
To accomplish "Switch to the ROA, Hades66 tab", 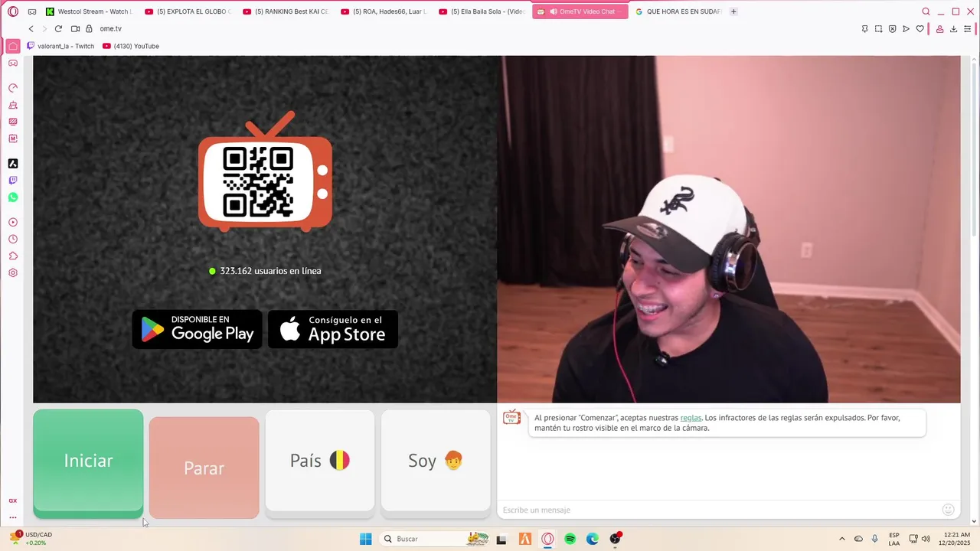I will [x=384, y=11].
